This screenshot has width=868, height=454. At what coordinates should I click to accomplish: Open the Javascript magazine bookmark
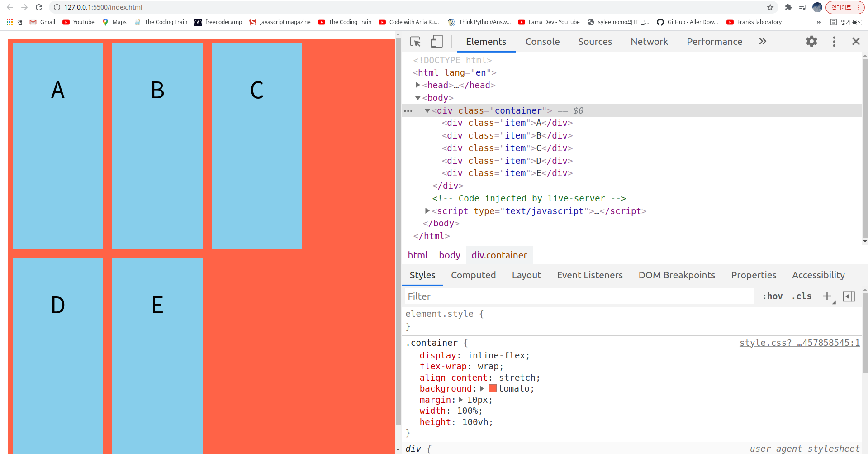(280, 22)
